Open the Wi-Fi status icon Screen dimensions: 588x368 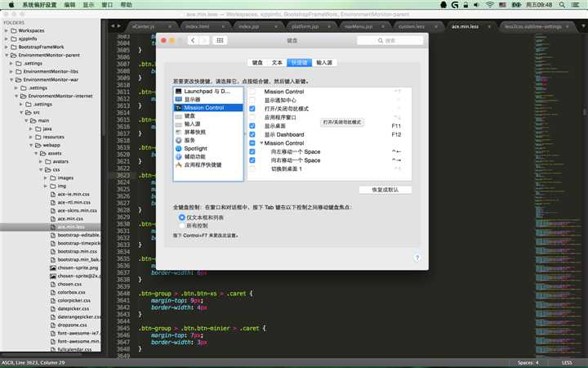tap(490, 5)
